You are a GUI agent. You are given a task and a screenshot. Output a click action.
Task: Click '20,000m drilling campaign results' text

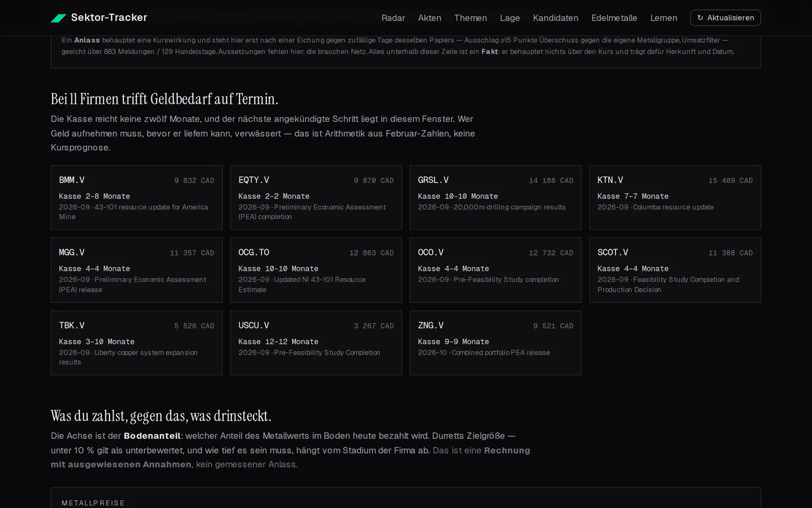point(510,207)
